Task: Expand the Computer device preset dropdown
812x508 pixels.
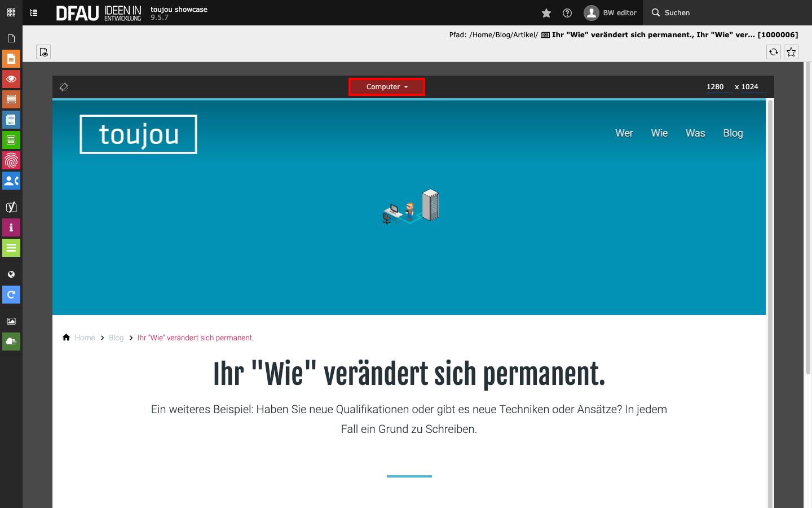Action: pyautogui.click(x=387, y=87)
